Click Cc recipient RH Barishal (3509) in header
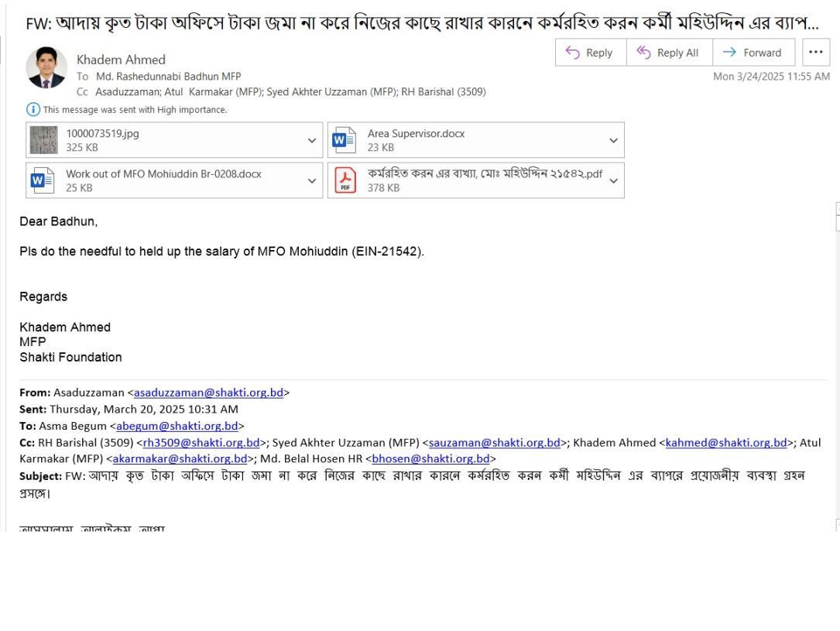The image size is (840, 631). tap(444, 91)
